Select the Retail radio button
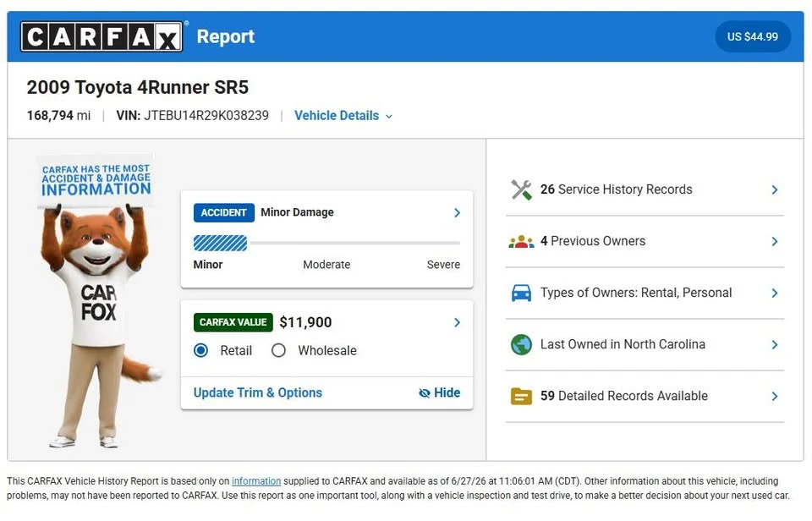The width and height of the screenshot is (812, 521). [201, 351]
